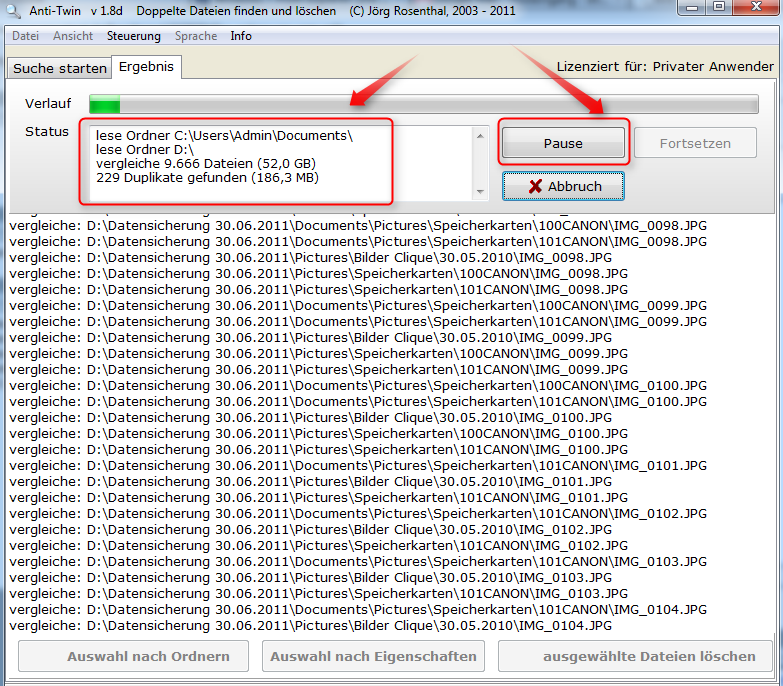783x686 pixels.
Task: Close the Anti-Twin window
Action: click(x=755, y=7)
